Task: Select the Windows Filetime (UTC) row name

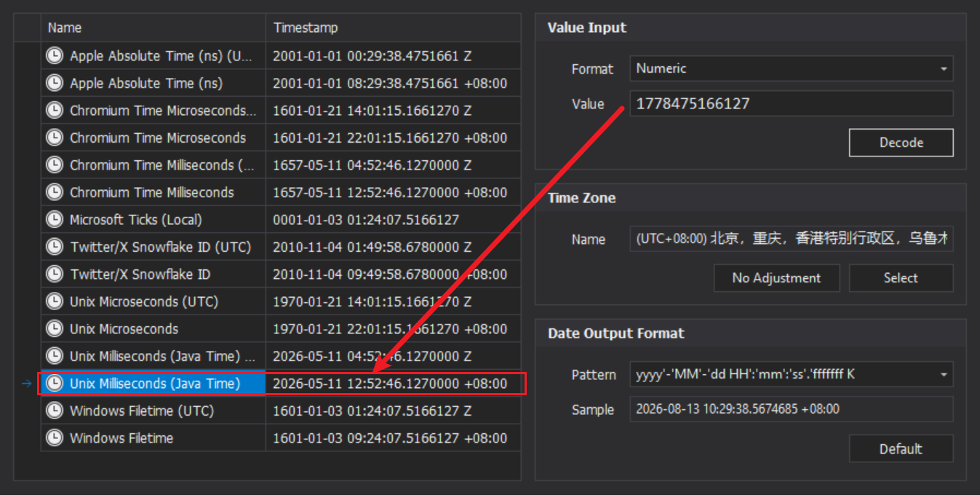Action: pos(142,411)
